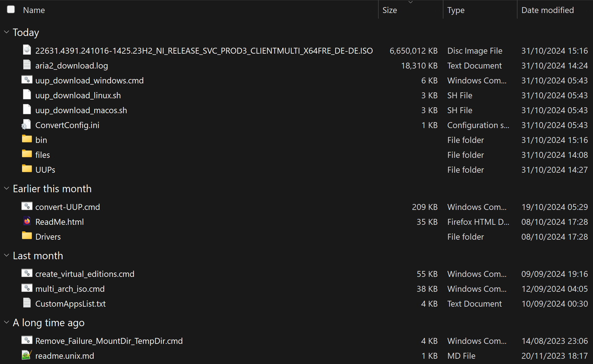This screenshot has width=593, height=364.
Task: Toggle the select-all checkbox in the header
Action: tap(11, 10)
